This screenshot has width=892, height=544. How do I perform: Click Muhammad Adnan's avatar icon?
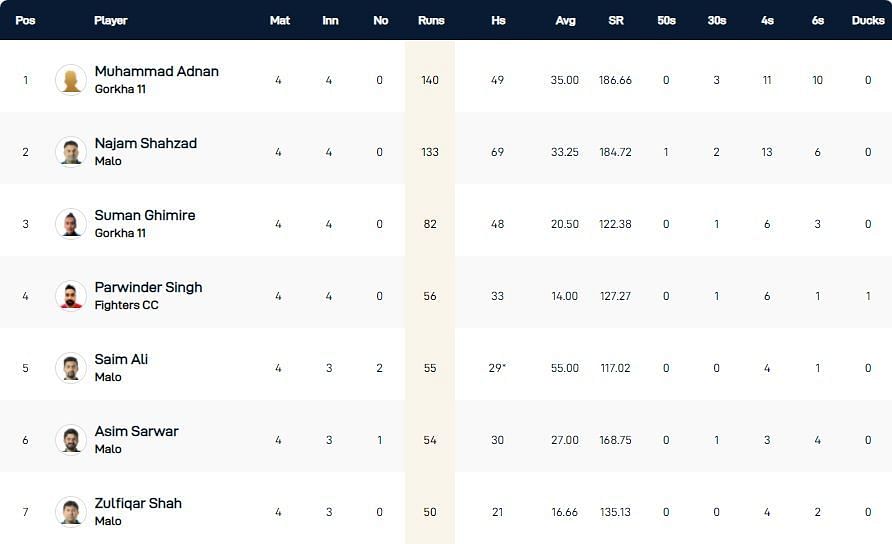click(x=71, y=80)
